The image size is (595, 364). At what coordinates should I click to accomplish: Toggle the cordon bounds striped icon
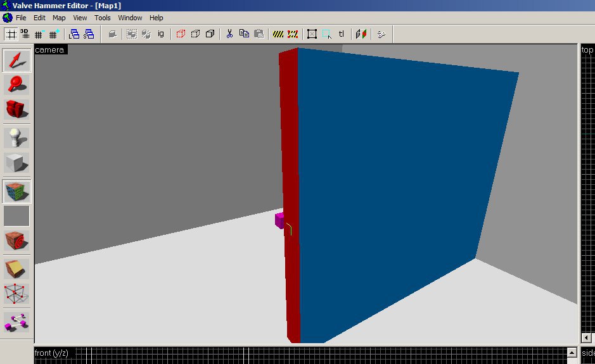[278, 34]
